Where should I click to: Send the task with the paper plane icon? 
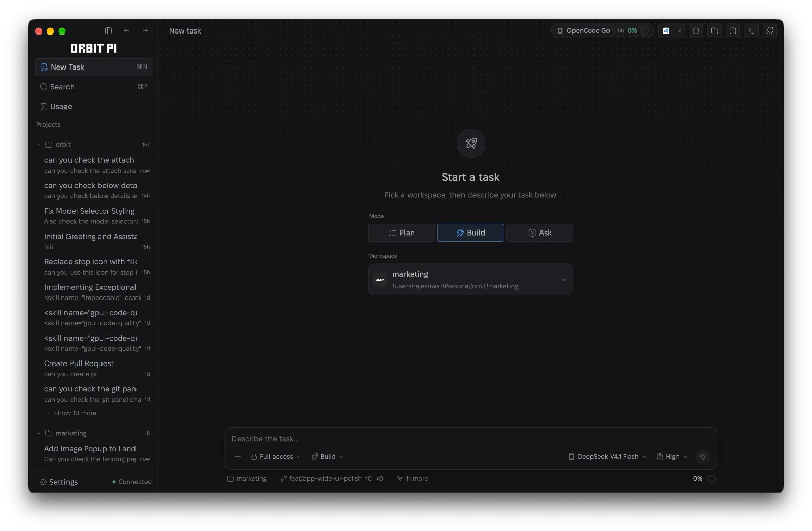pyautogui.click(x=703, y=457)
